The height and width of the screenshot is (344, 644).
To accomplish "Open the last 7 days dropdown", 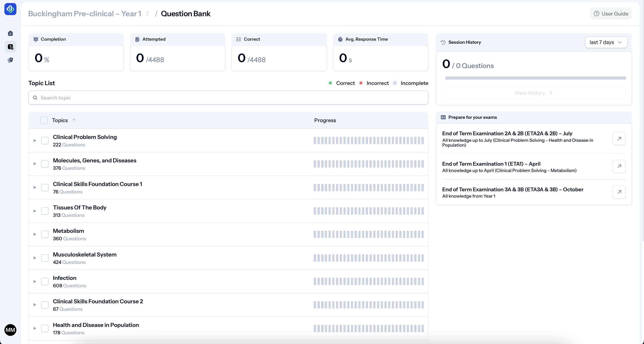I will [606, 42].
